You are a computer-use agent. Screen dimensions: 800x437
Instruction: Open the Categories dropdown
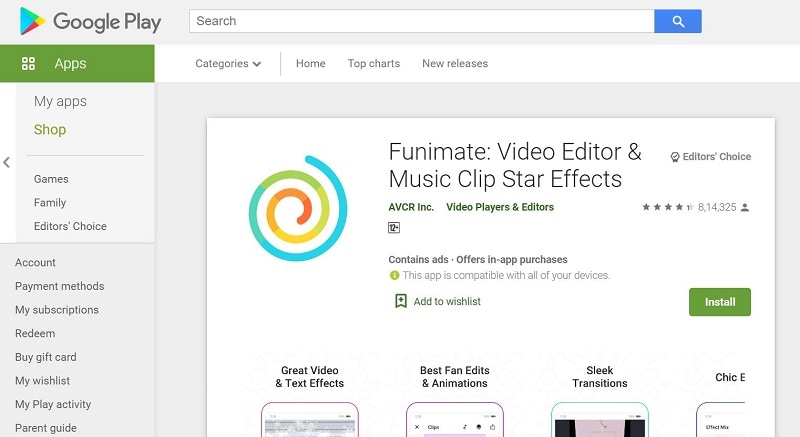[x=228, y=63]
